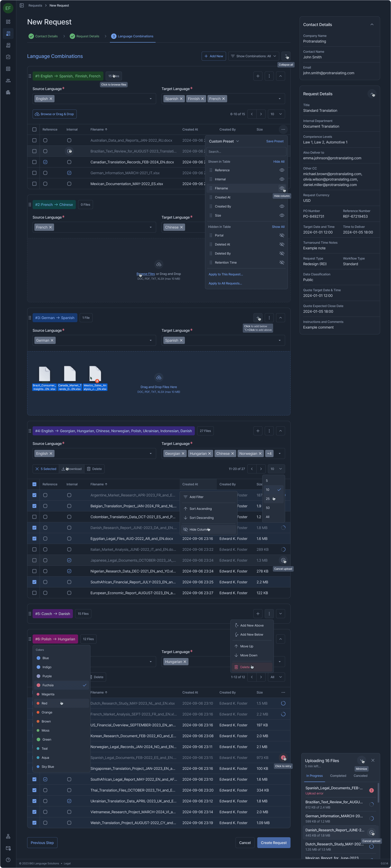Click Create Request button
This screenshot has width=391, height=868.
tap(274, 843)
